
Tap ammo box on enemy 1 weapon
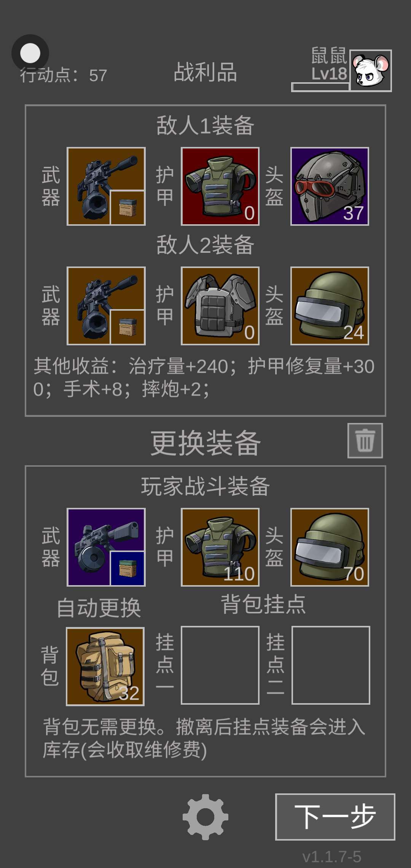pos(127,207)
